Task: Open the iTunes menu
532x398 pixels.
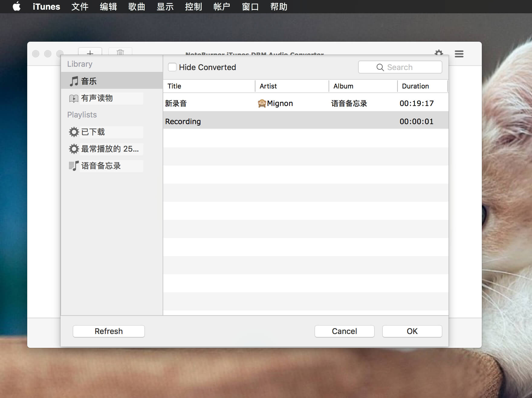Action: point(46,6)
